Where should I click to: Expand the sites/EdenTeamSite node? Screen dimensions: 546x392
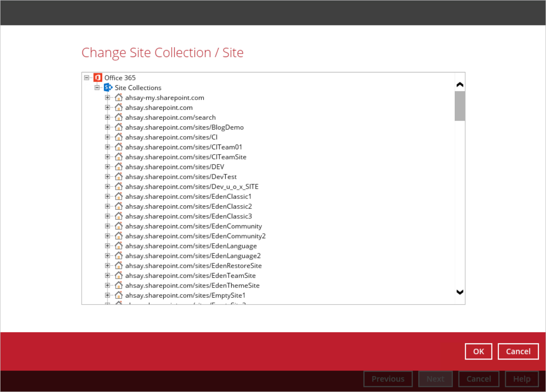pos(108,275)
